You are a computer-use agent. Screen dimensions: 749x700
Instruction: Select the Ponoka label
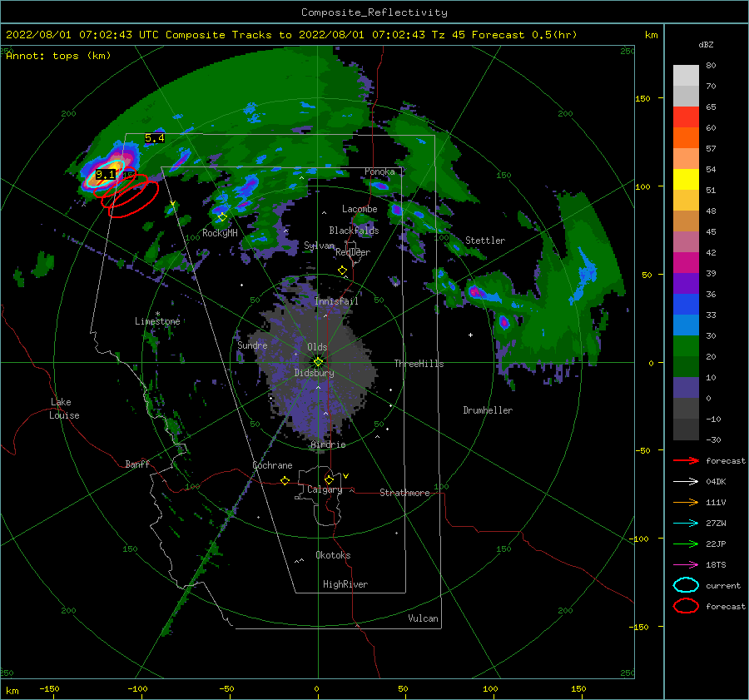[379, 172]
